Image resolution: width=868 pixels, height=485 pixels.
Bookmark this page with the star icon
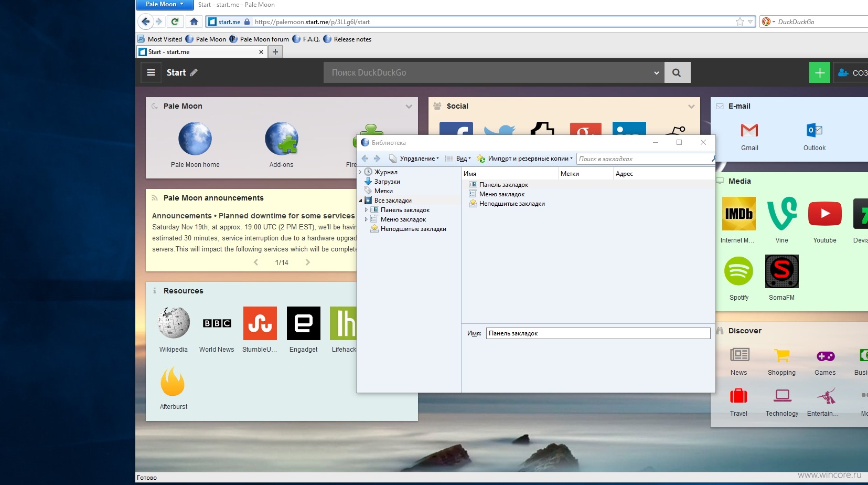pos(740,22)
